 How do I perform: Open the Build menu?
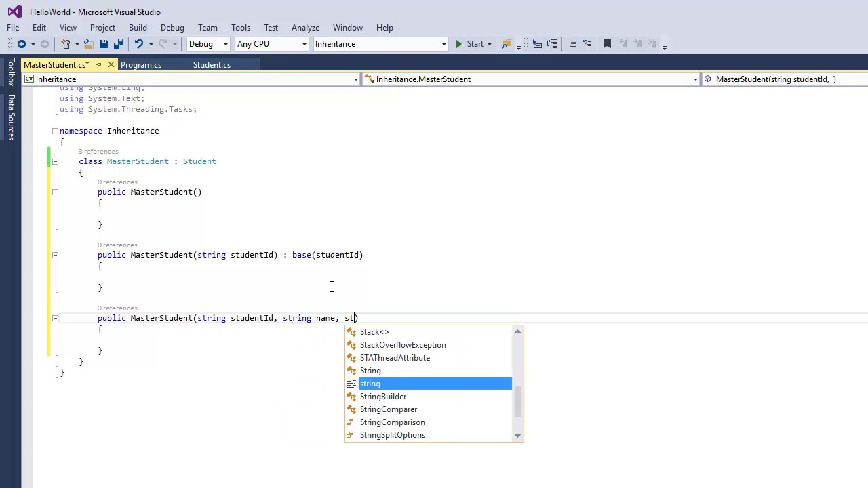point(138,28)
